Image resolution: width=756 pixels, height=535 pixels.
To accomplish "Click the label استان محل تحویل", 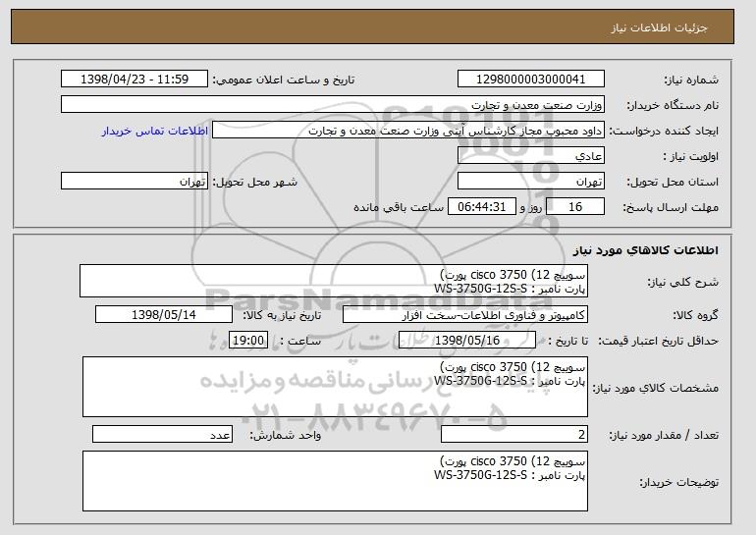I will [673, 182].
